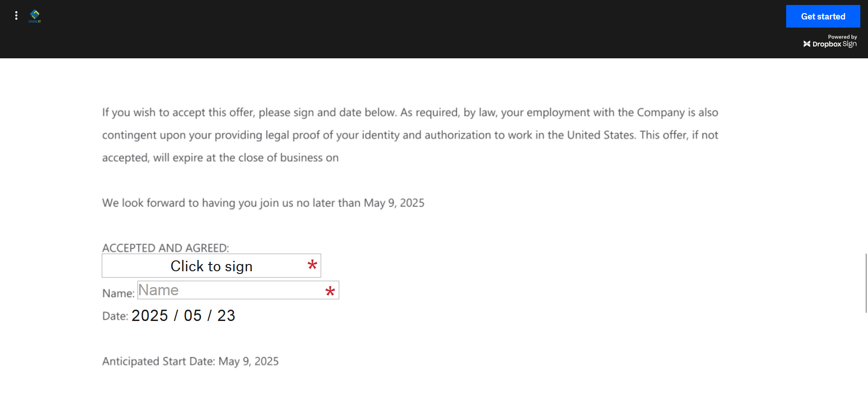The width and height of the screenshot is (868, 401).
Task: Click the Get started button
Action: coord(823,16)
